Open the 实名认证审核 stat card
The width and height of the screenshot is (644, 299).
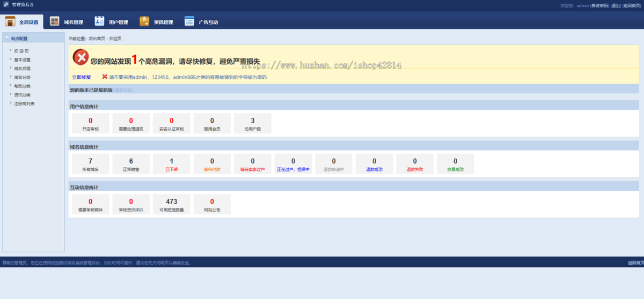point(172,123)
